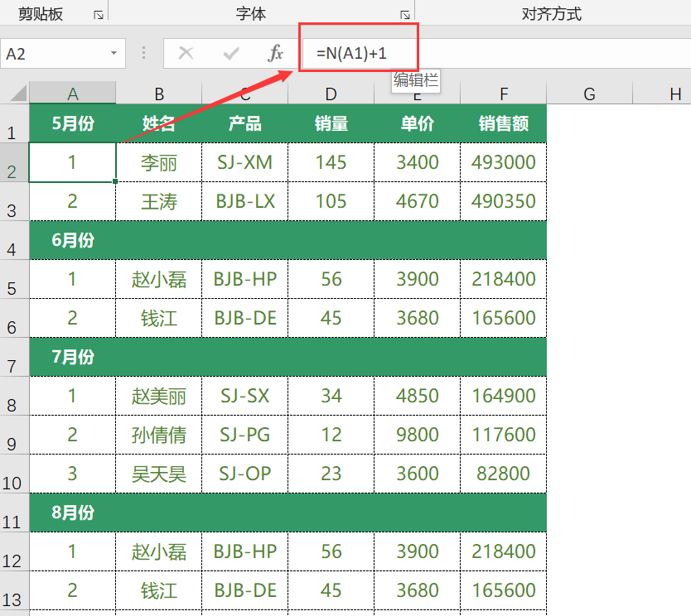Click sales amount cell 493000

tap(504, 162)
